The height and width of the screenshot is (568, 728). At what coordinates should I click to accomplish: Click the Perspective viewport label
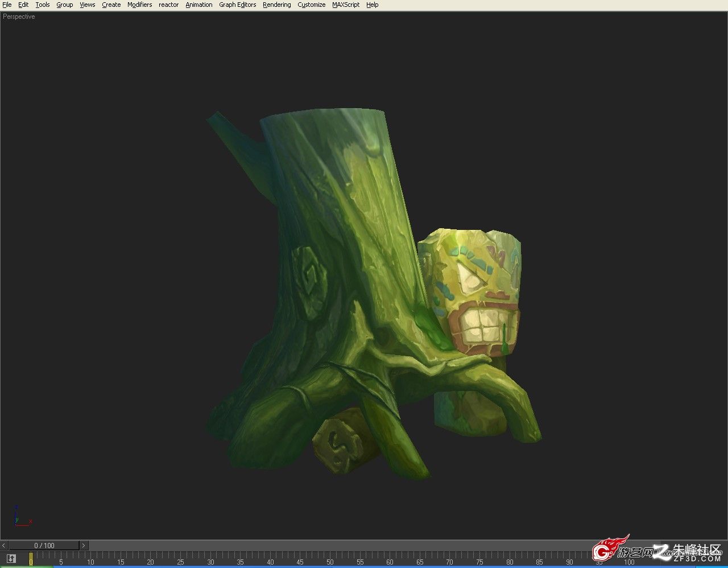pyautogui.click(x=19, y=17)
